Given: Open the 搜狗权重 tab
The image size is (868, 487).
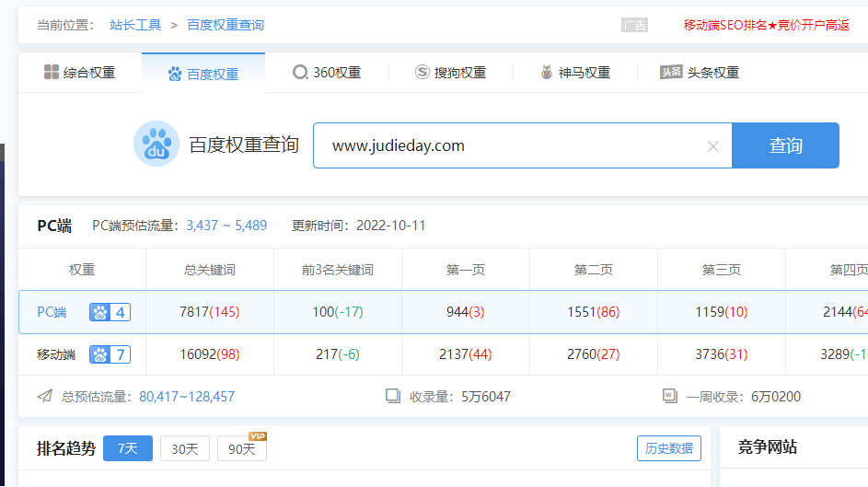Looking at the screenshot, I should 451,73.
